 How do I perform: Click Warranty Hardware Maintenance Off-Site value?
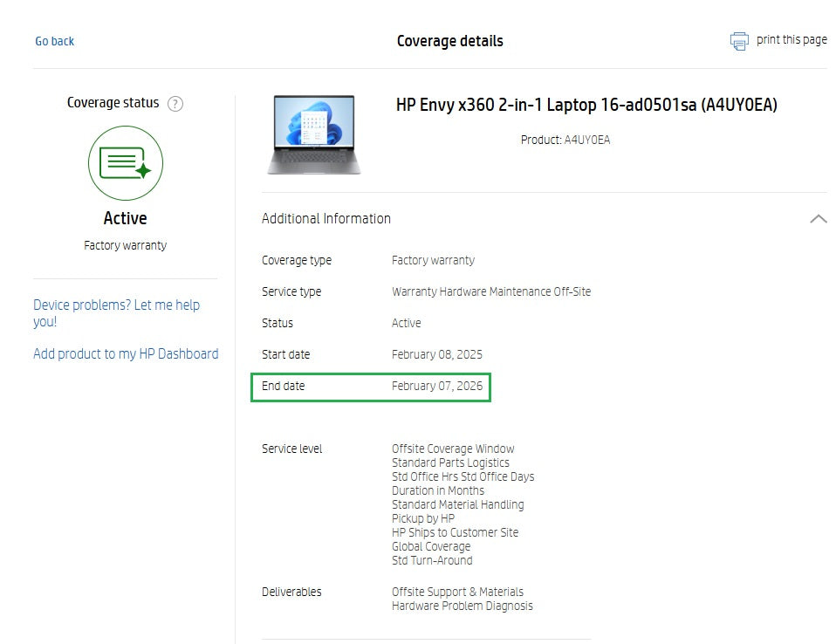click(491, 291)
